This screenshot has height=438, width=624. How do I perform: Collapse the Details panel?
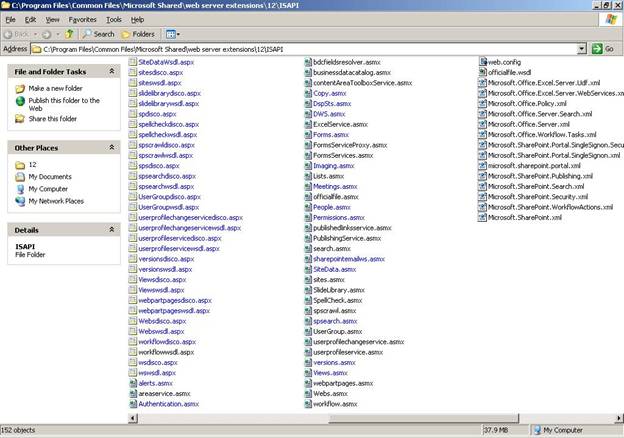click(112, 230)
